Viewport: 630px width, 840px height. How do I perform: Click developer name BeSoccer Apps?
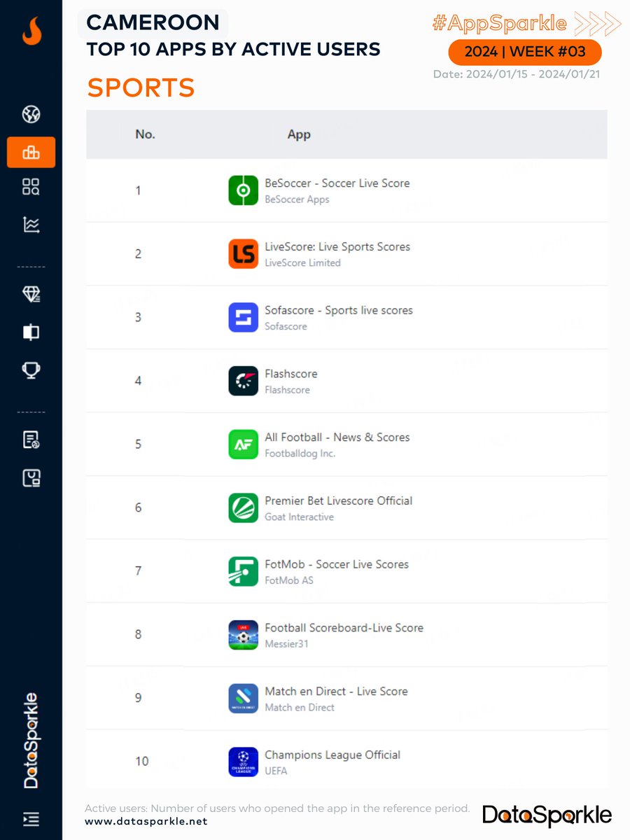tap(297, 199)
